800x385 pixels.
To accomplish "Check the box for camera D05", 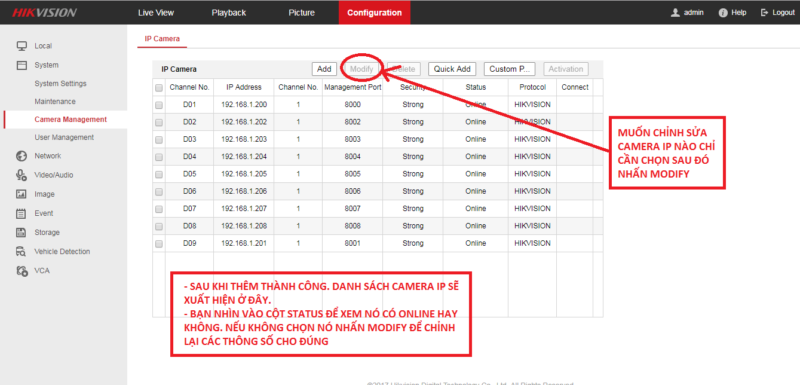I will point(159,174).
